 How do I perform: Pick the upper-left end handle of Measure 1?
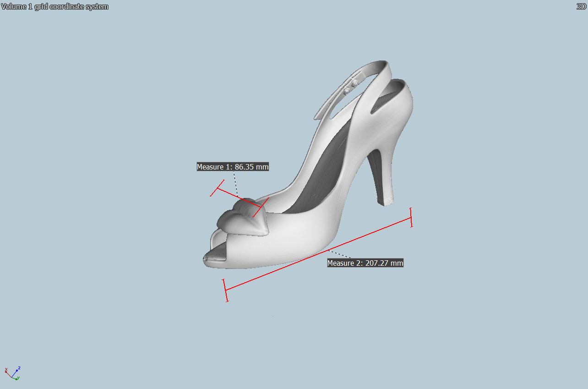(x=217, y=188)
